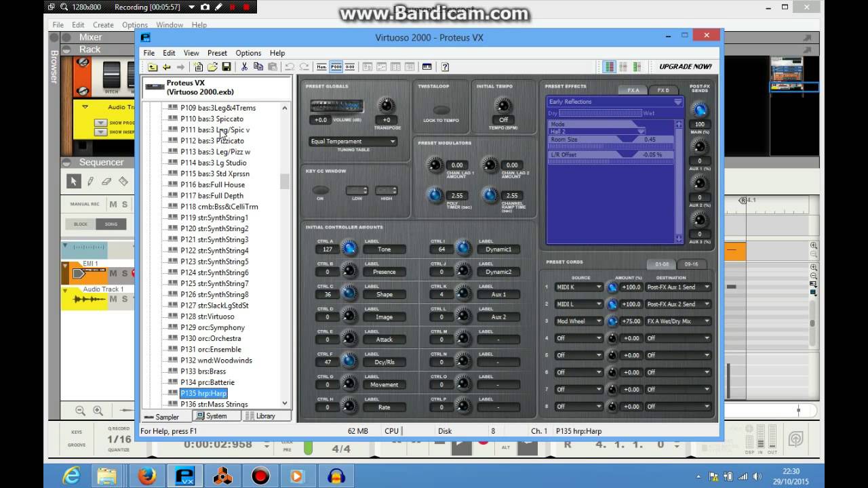Click the back arrow toolbar icon
The width and height of the screenshot is (868, 488).
166,66
